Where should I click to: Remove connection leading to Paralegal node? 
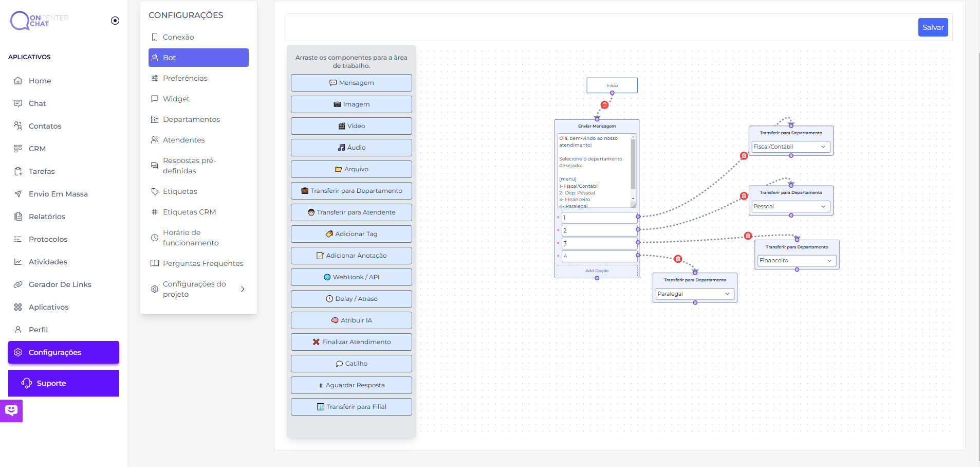tap(678, 259)
